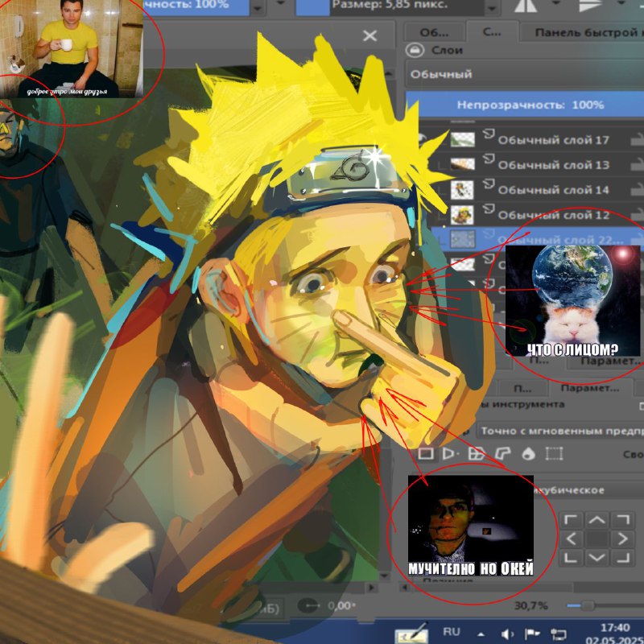Click right arrow of canvas horizontal scrollbar
The width and height of the screenshot is (644, 644).
tap(371, 588)
